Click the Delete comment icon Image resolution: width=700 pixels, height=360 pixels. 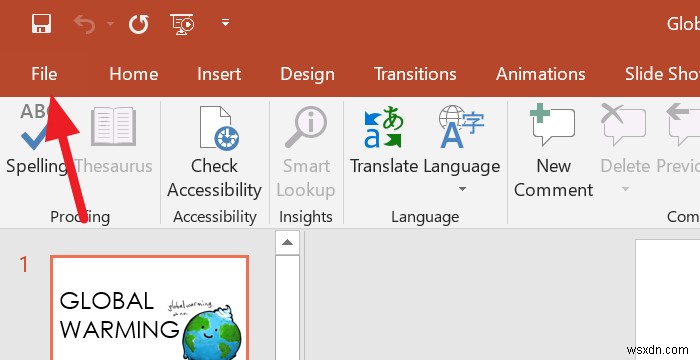(624, 125)
